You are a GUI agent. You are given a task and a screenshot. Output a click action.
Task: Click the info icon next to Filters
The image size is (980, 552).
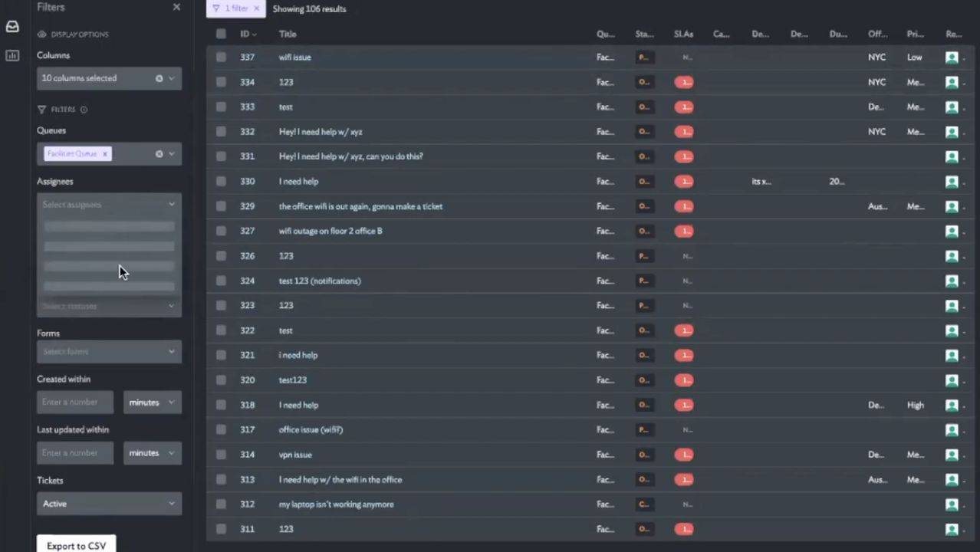click(x=84, y=110)
